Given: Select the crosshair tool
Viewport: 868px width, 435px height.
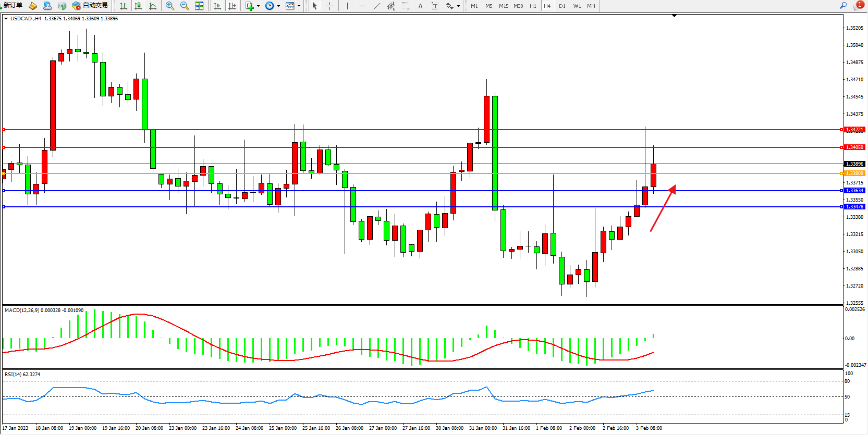Looking at the screenshot, I should click(x=329, y=6).
